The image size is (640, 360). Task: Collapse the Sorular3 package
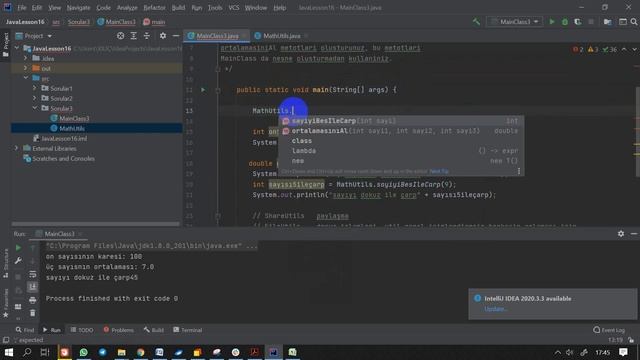(x=35, y=108)
